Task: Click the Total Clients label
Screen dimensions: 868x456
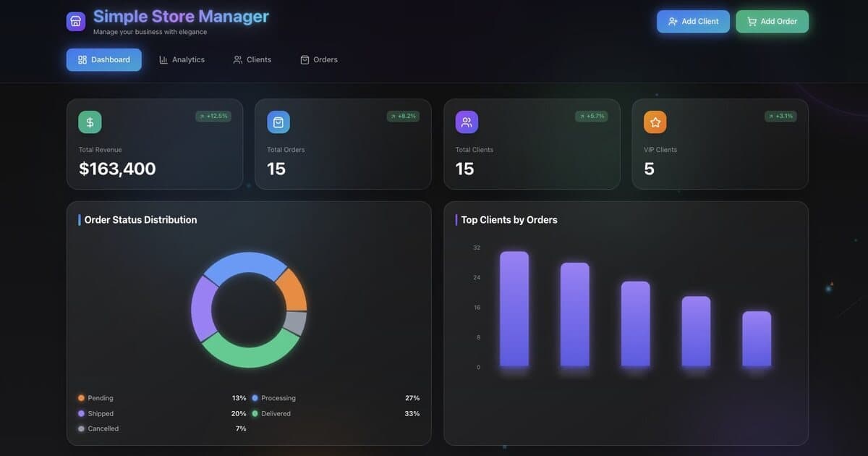Action: pos(475,150)
